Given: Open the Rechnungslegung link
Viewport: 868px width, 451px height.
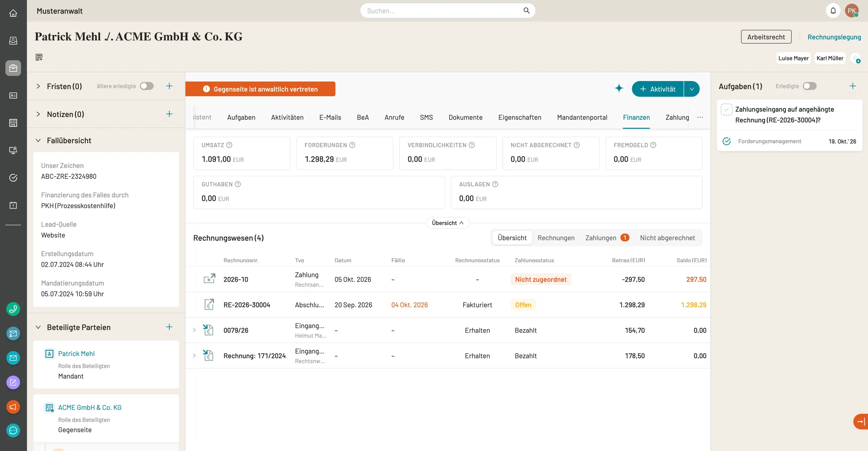Looking at the screenshot, I should pyautogui.click(x=834, y=37).
